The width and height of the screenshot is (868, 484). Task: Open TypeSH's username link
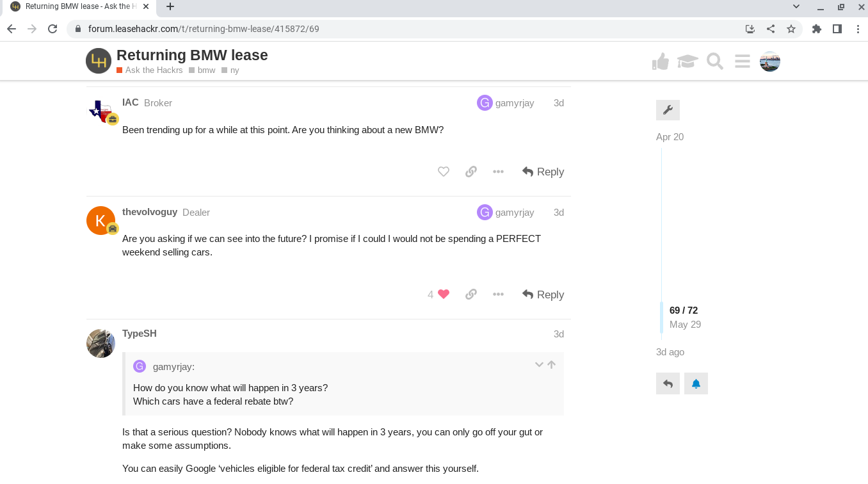[140, 334]
